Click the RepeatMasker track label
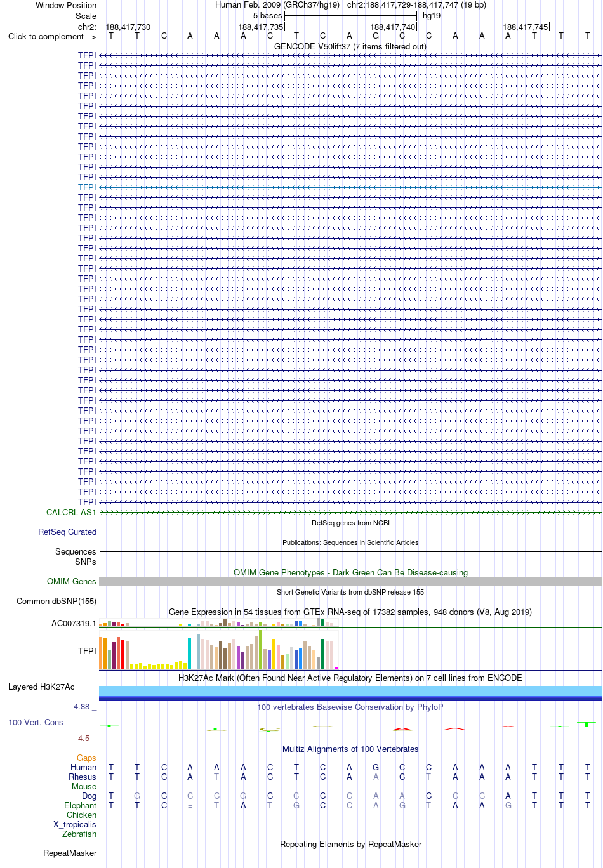Image resolution: width=603 pixels, height=868 pixels. coord(70,853)
